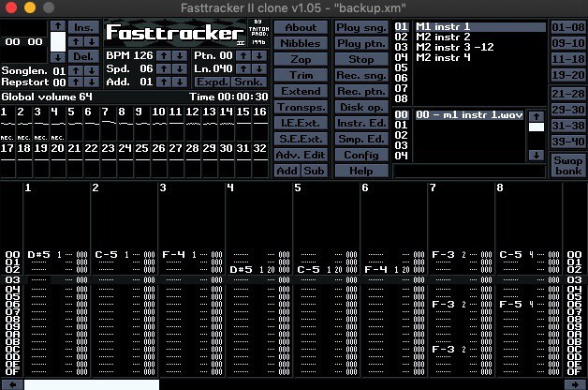Open the Config screen

click(x=361, y=155)
